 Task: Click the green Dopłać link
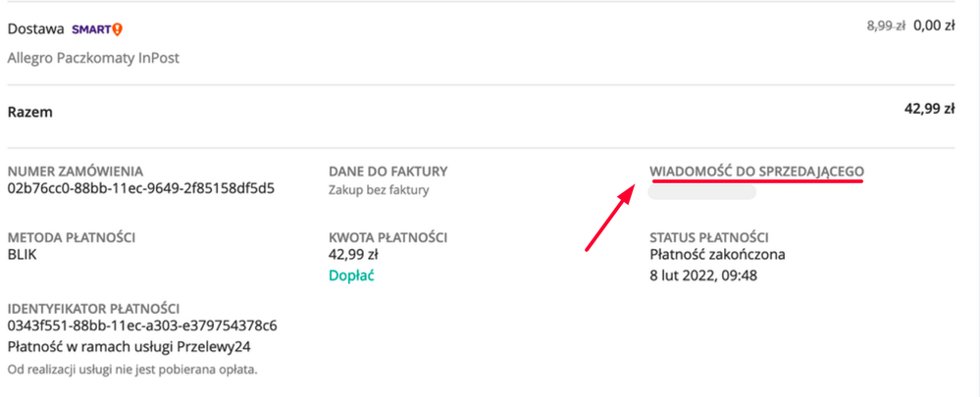point(351,275)
